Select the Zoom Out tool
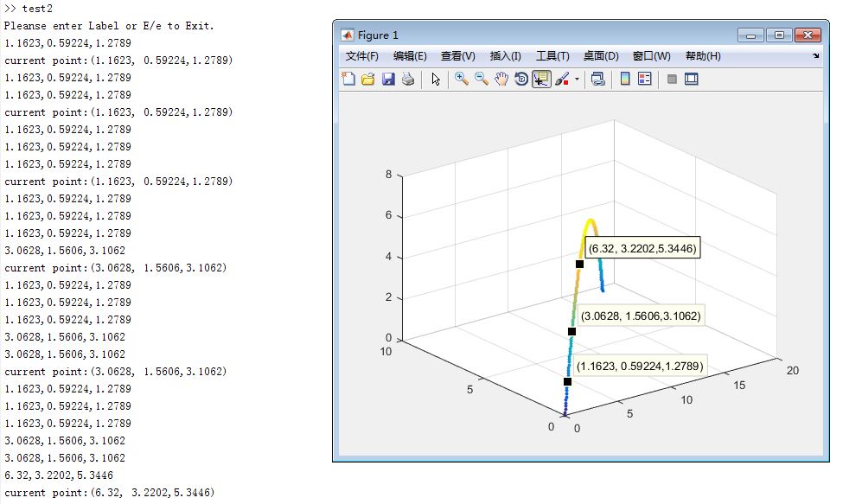Image resolution: width=862 pixels, height=504 pixels. pos(482,78)
